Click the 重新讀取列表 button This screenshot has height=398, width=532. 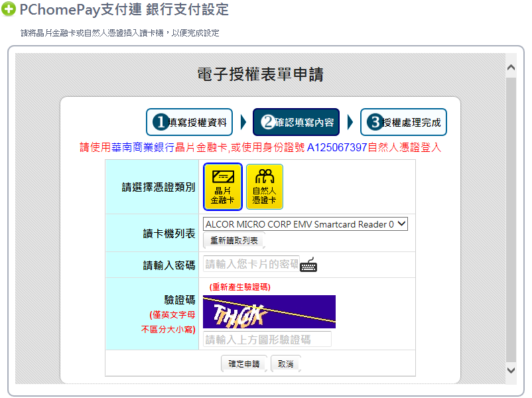234,241
